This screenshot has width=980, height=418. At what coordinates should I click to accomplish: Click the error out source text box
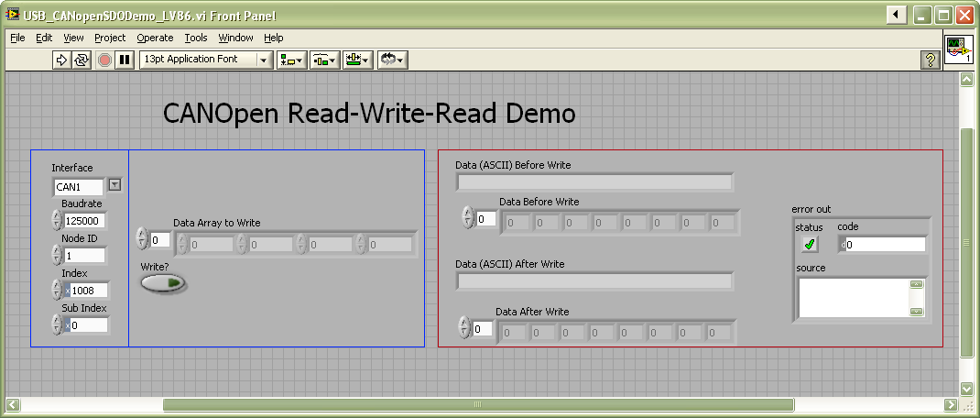(x=854, y=298)
